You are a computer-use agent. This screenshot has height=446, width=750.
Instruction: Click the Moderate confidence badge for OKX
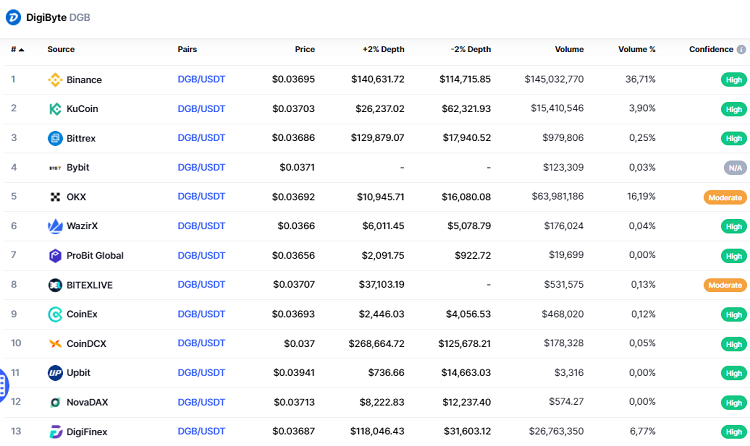[725, 197]
